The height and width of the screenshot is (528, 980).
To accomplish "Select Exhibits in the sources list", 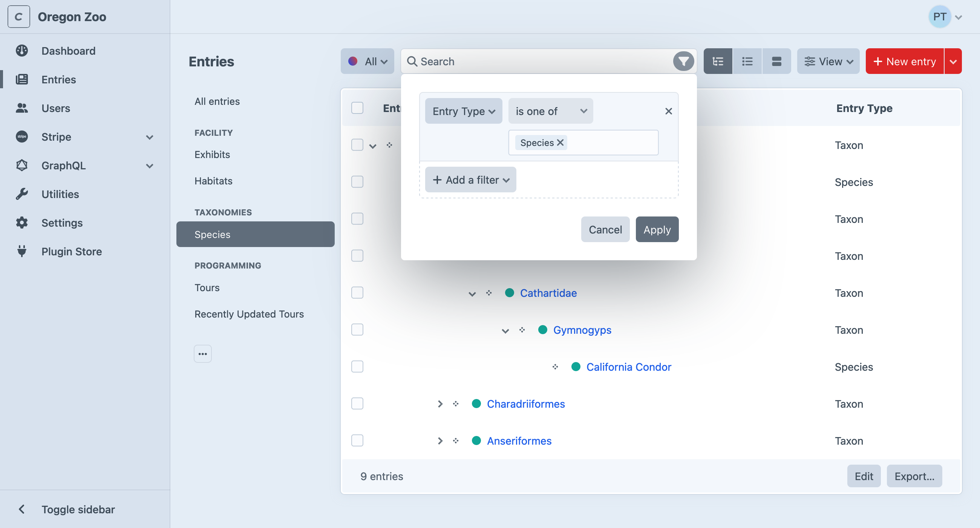I will pos(212,155).
